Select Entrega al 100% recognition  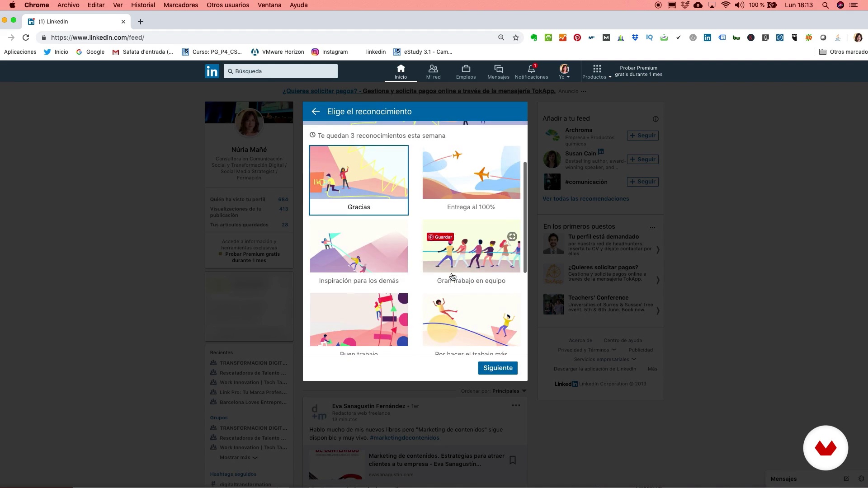click(471, 180)
